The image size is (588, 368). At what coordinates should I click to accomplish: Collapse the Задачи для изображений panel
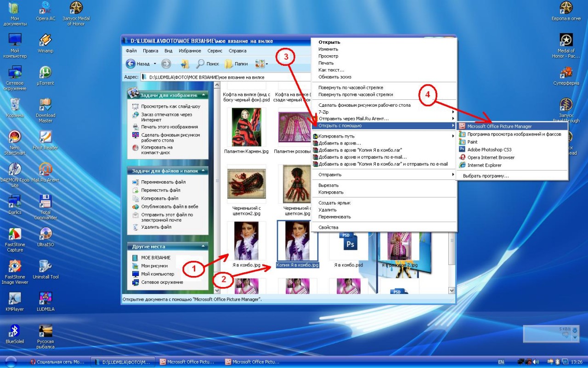pos(204,95)
